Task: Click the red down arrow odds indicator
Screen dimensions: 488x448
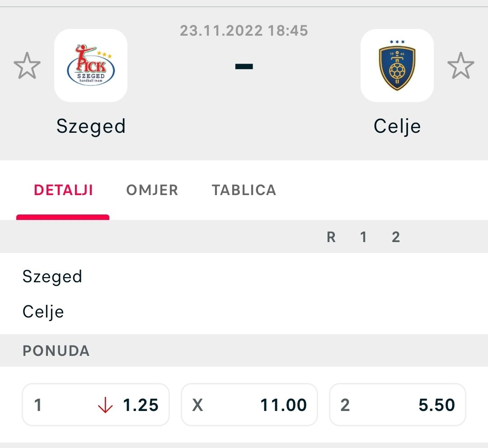Action: pos(105,405)
